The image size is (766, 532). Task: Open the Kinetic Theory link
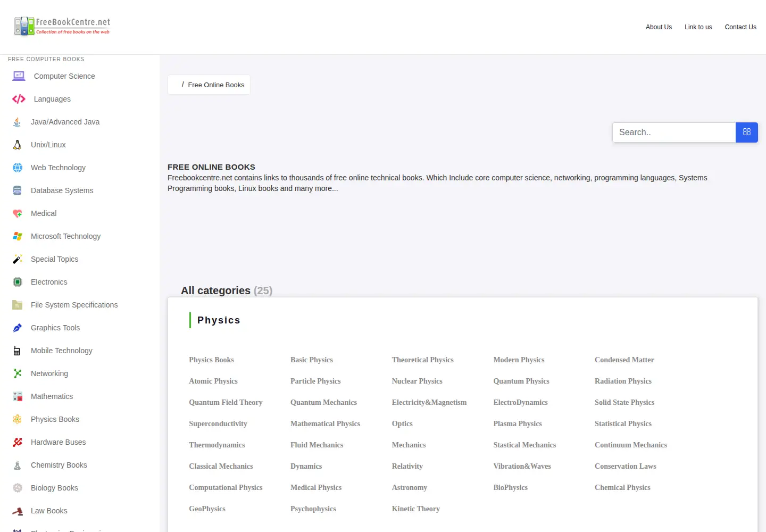tap(416, 509)
